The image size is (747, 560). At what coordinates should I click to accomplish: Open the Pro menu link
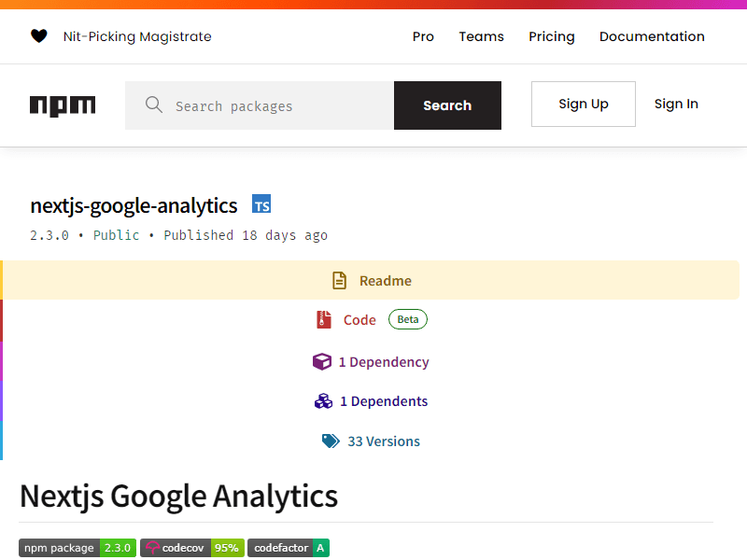coord(423,36)
